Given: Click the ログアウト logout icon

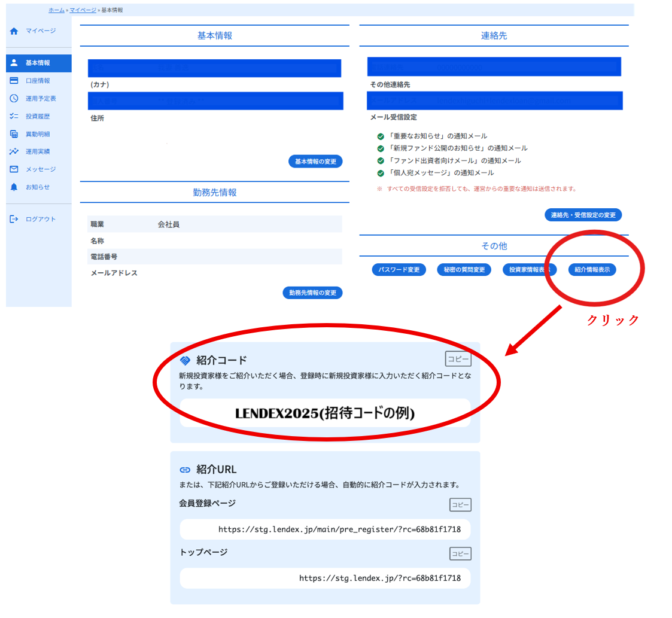Looking at the screenshot, I should coord(14,219).
